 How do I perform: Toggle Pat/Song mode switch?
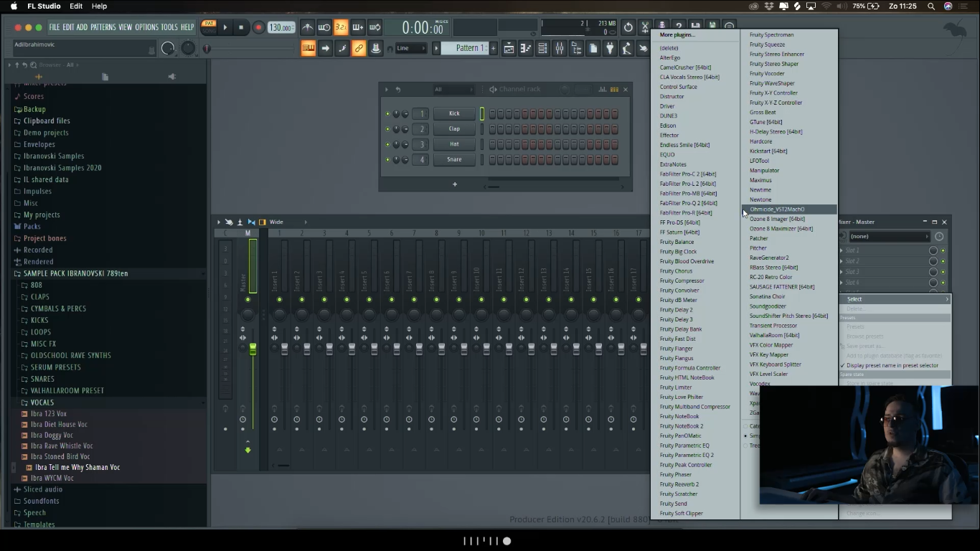(209, 27)
